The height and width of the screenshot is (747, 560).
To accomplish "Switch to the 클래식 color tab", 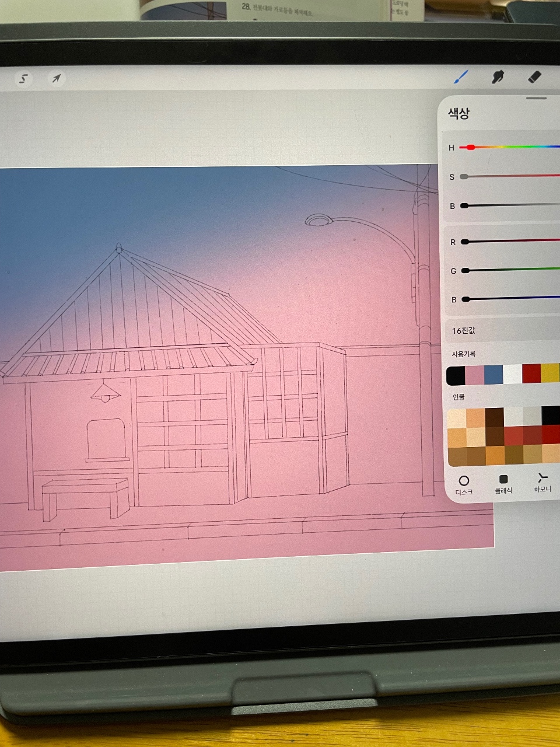I will pos(503,484).
